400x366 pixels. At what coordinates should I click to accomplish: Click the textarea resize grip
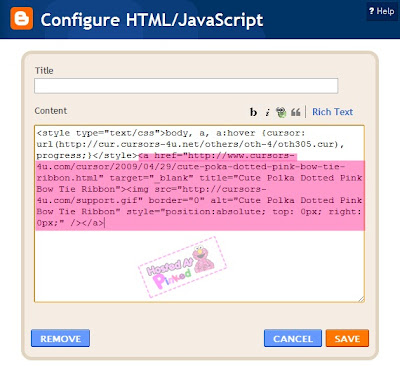(x=361, y=299)
